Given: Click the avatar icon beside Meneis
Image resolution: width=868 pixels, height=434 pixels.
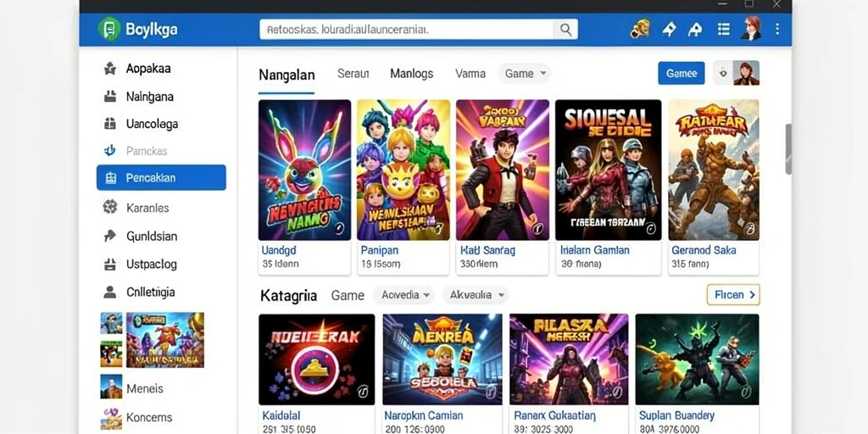Looking at the screenshot, I should tap(111, 387).
